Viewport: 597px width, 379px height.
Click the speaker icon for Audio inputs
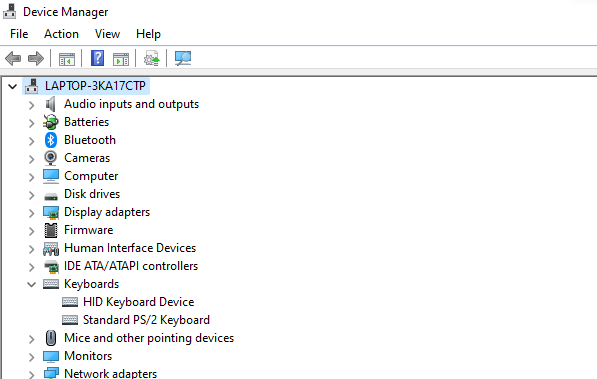[51, 104]
